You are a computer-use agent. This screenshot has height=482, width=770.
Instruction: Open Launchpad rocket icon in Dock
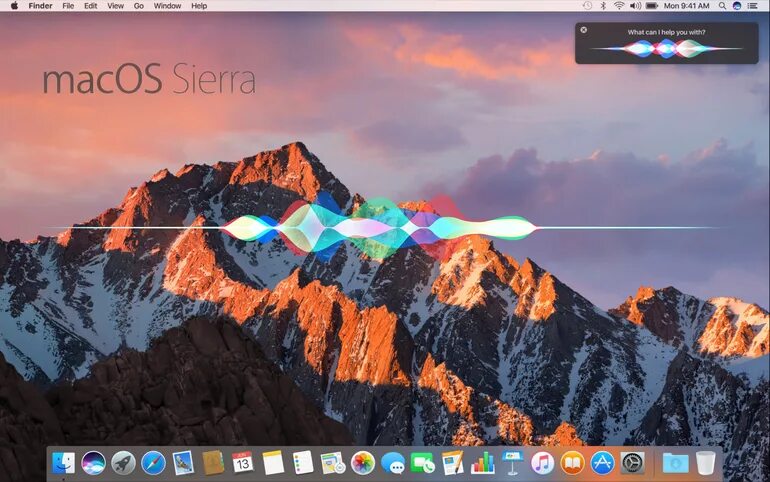(x=123, y=463)
